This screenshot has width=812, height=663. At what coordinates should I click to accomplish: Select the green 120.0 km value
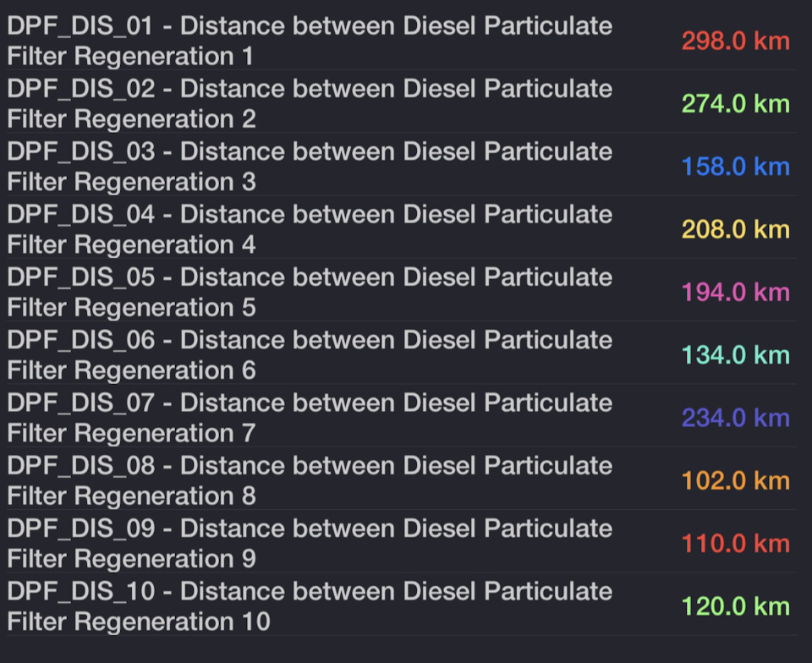point(735,606)
